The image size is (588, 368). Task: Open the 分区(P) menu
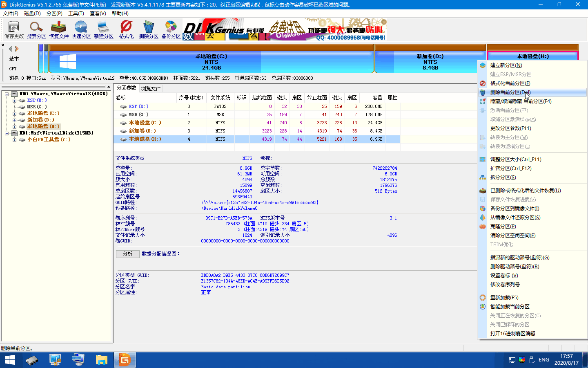tap(54, 13)
